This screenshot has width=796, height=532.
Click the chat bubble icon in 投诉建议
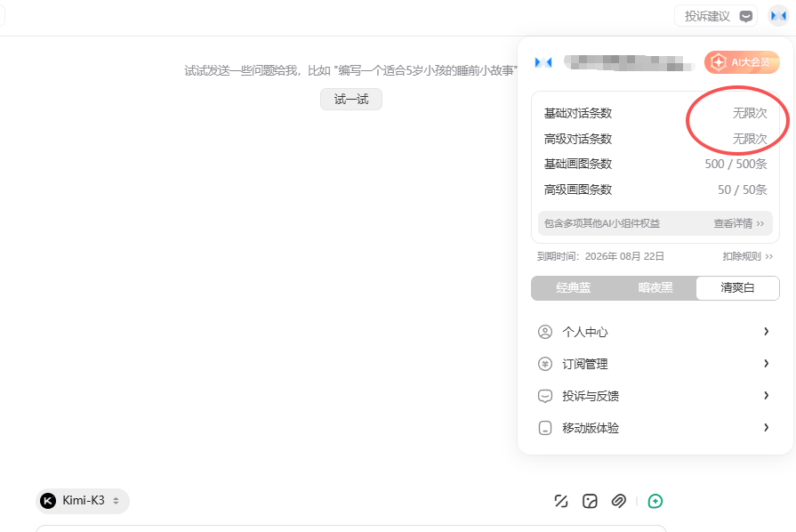(x=745, y=17)
